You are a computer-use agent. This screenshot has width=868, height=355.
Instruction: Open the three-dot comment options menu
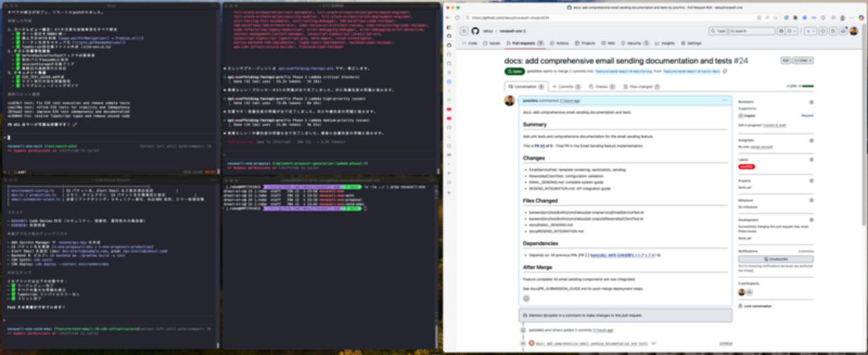point(724,100)
